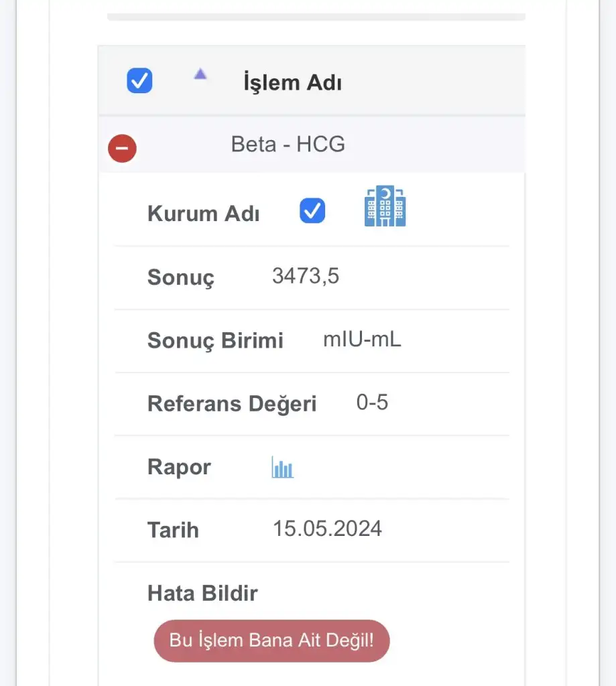Open the Rapor bar chart icon
Image resolution: width=616 pixels, height=686 pixels.
tap(283, 467)
